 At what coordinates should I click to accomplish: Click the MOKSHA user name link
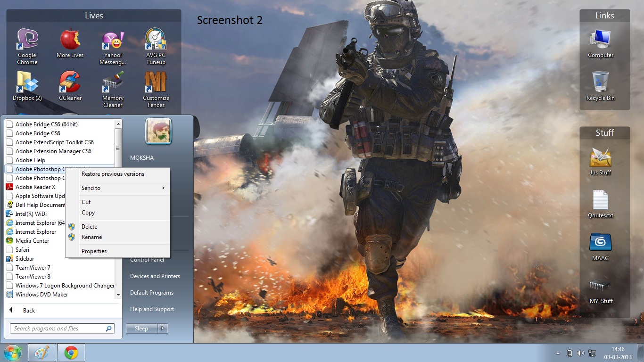click(142, 158)
